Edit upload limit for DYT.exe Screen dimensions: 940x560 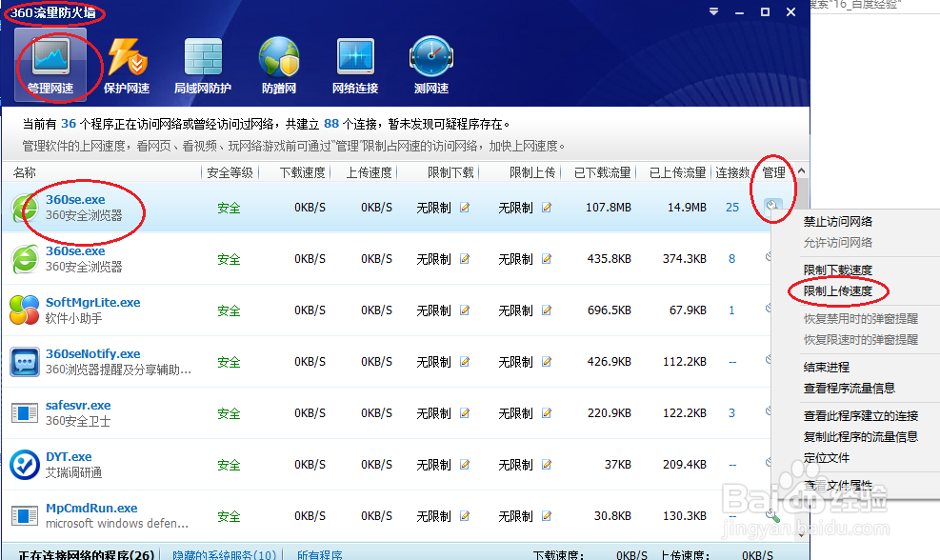(x=546, y=465)
